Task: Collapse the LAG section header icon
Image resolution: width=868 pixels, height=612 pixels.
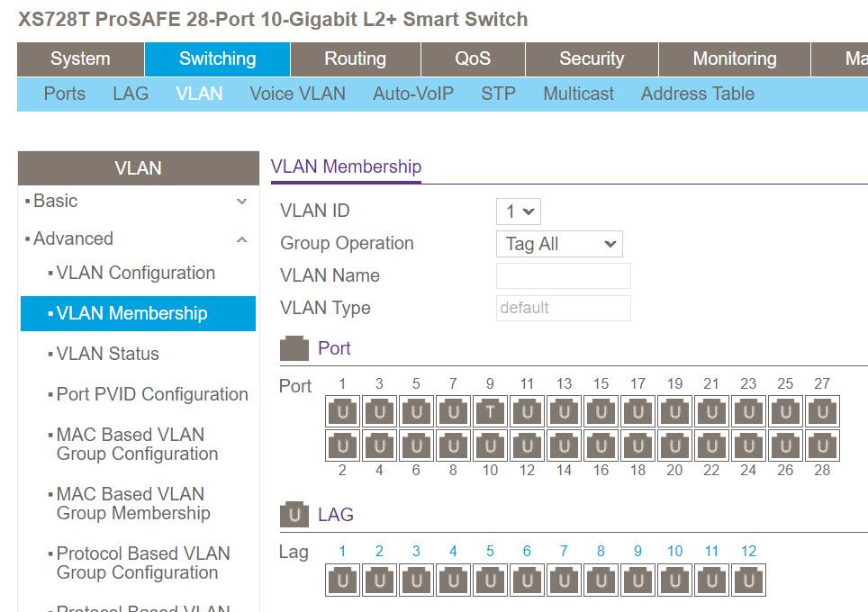Action: tap(294, 514)
